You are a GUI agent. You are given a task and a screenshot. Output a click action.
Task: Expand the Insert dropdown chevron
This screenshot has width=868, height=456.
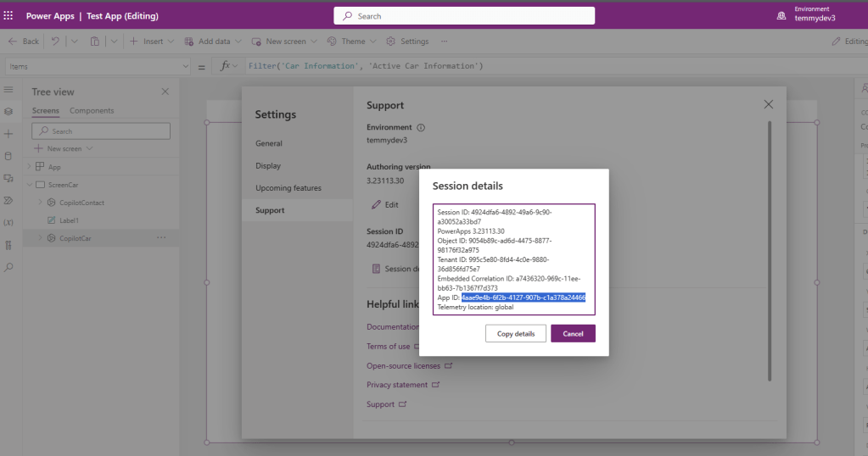point(171,42)
